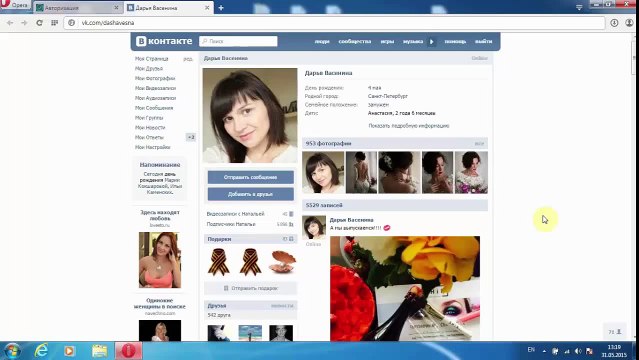Click the ВКонтакте logo
The image size is (639, 360).
click(x=164, y=41)
